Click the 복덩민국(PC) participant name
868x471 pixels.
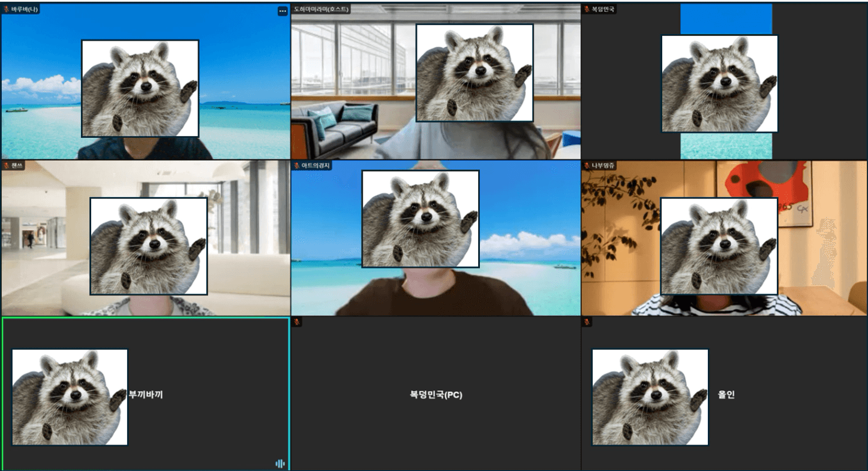pyautogui.click(x=435, y=395)
